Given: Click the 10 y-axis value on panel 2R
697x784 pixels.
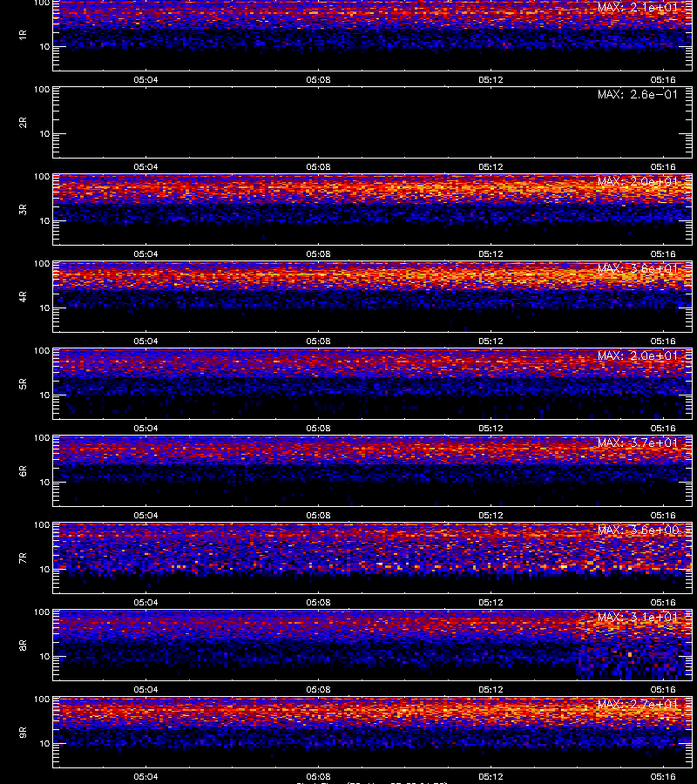Looking at the screenshot, I should click(x=44, y=133).
